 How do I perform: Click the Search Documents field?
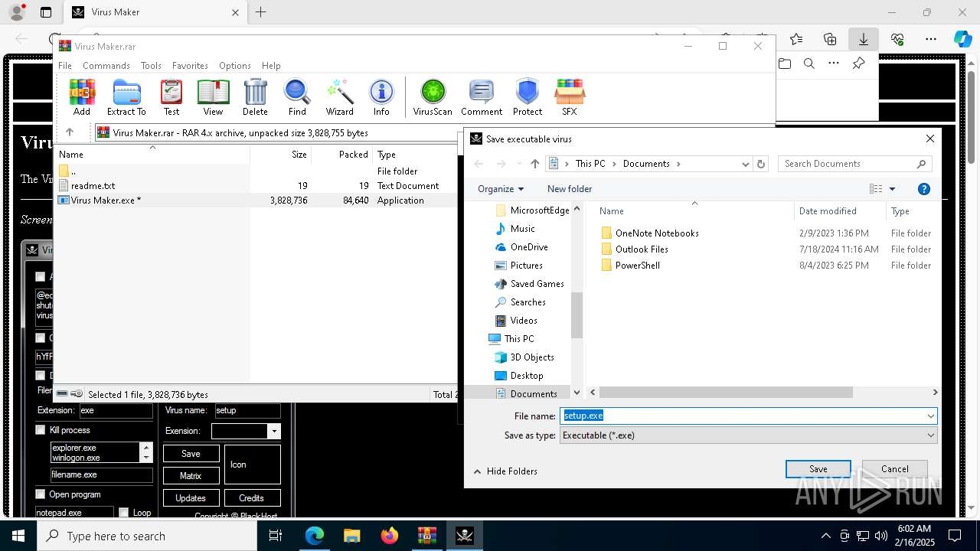click(856, 164)
